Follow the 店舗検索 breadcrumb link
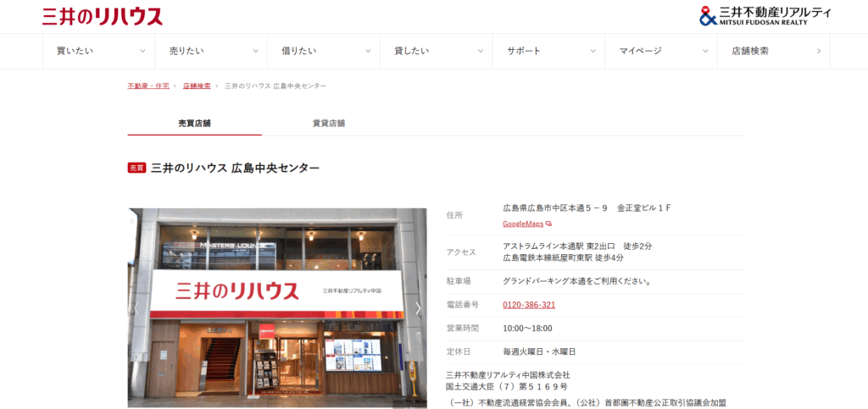 [197, 86]
